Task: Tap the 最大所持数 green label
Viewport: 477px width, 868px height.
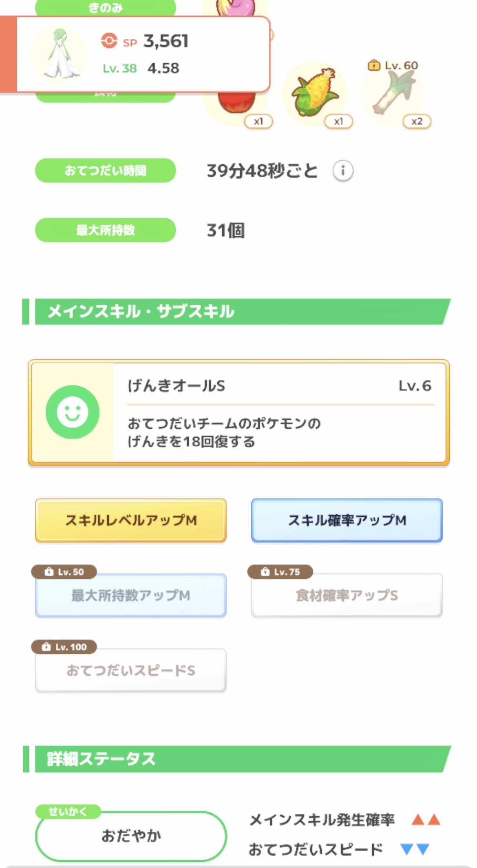Action: tap(106, 230)
